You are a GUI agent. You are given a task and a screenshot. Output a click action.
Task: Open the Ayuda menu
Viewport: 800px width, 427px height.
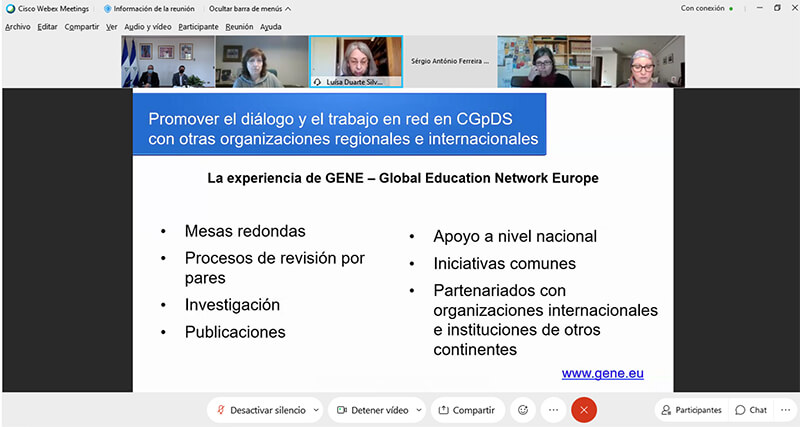click(x=271, y=27)
